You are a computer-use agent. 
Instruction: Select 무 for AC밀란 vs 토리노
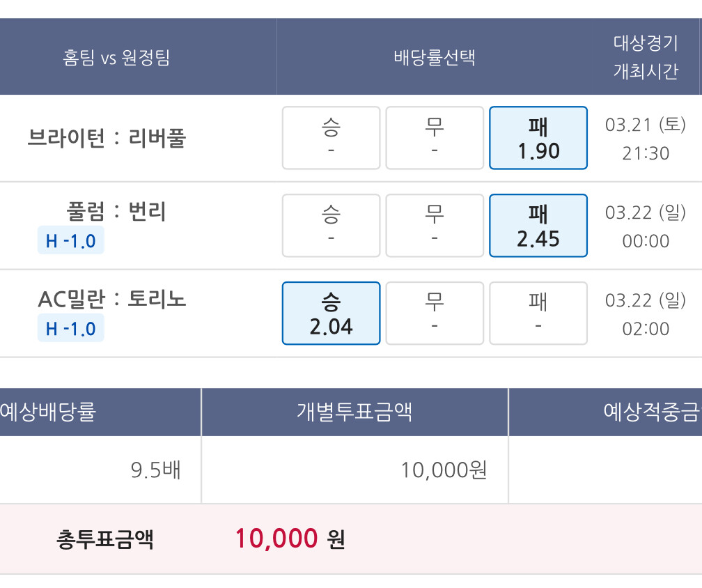tap(435, 314)
